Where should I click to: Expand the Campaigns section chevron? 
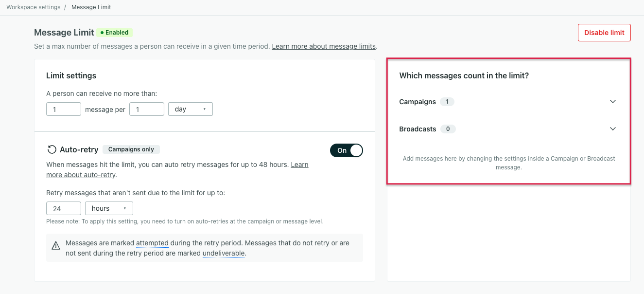pyautogui.click(x=613, y=102)
